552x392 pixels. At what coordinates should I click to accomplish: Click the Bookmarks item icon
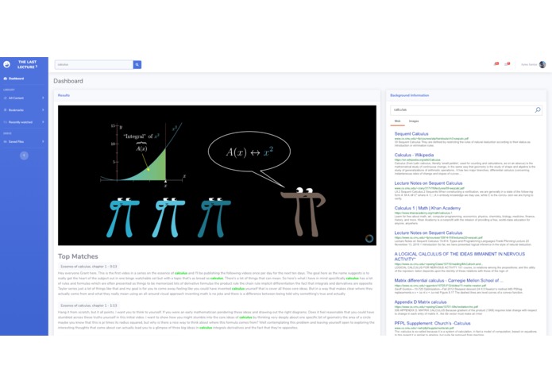(6, 110)
